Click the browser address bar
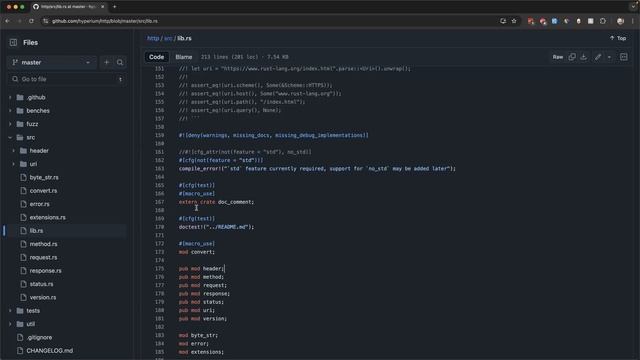 point(269,21)
